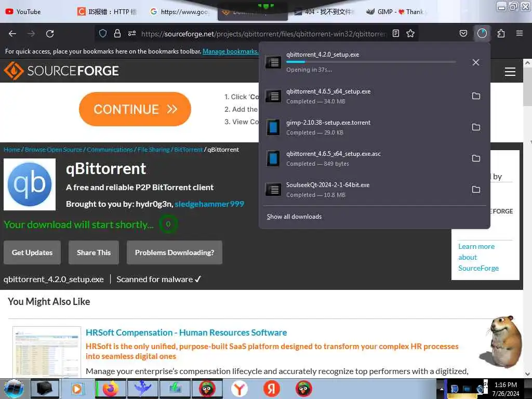532x399 pixels.
Task: Open the tracking protection shield icon
Action: click(x=103, y=33)
